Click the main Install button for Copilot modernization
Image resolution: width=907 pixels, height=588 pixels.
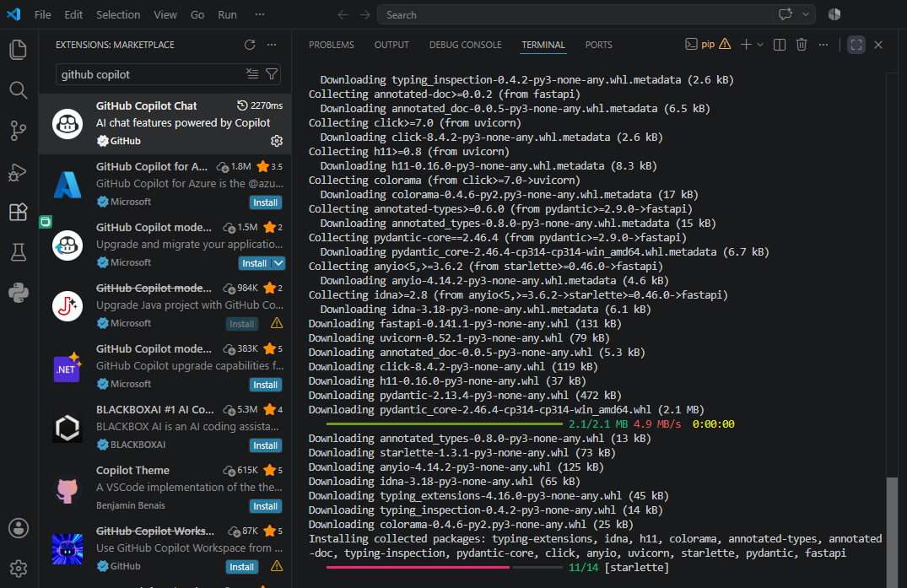click(255, 263)
